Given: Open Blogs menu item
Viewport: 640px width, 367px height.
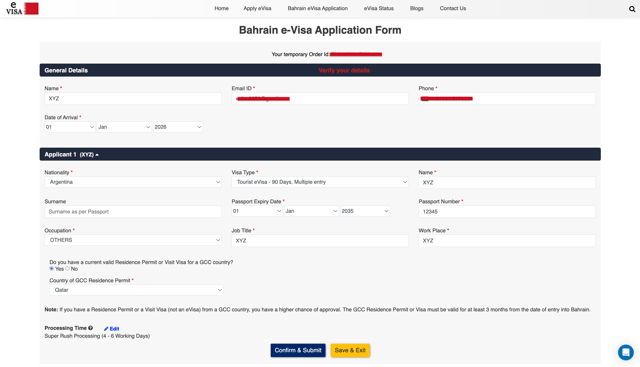Looking at the screenshot, I should pos(417,8).
